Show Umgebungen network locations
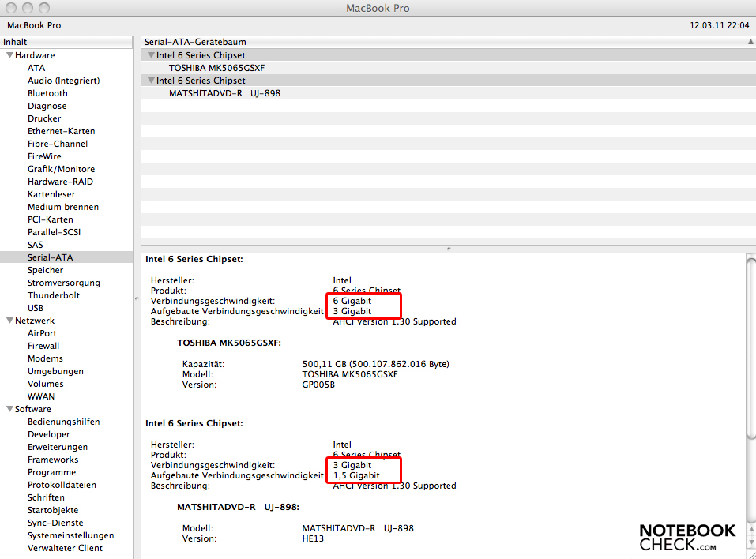 click(55, 371)
